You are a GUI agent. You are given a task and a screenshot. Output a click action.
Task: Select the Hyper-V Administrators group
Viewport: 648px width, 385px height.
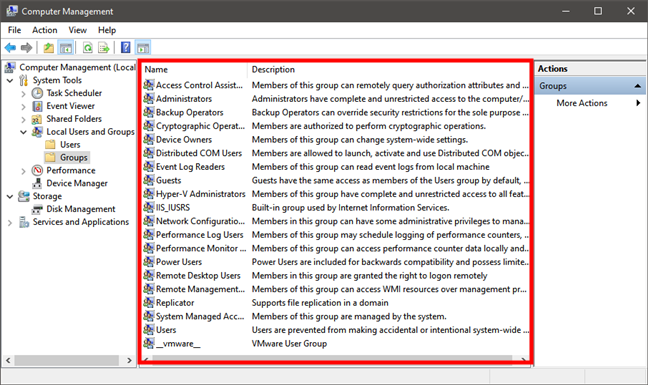pyautogui.click(x=336, y=194)
